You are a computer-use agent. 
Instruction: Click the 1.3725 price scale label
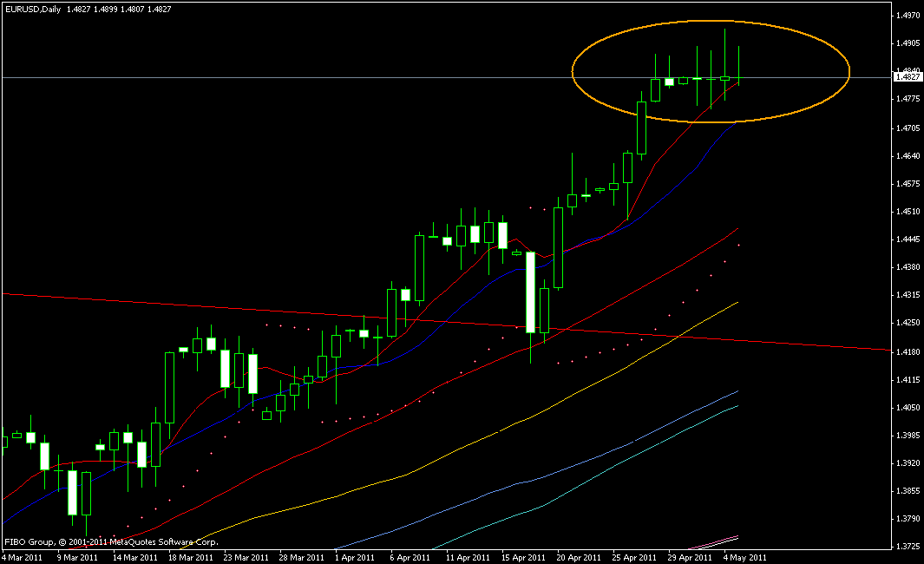click(x=908, y=547)
